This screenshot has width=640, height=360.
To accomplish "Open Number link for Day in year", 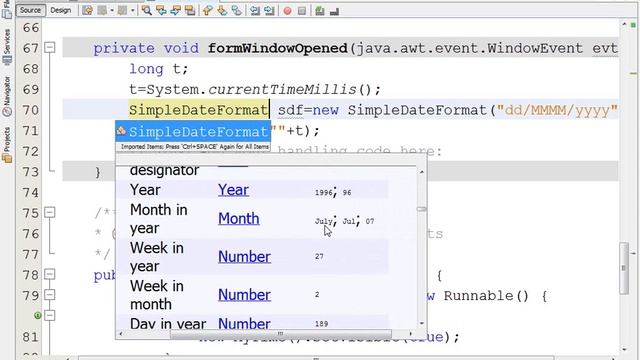I will click(244, 323).
